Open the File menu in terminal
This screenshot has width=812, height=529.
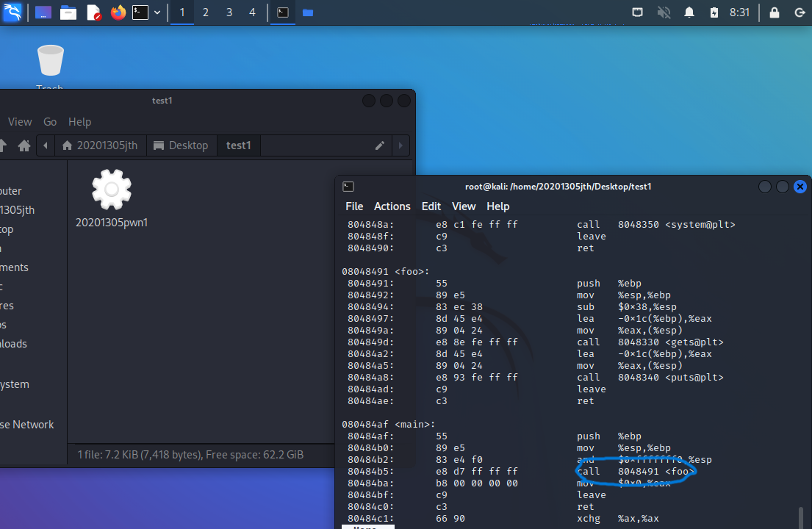point(354,206)
